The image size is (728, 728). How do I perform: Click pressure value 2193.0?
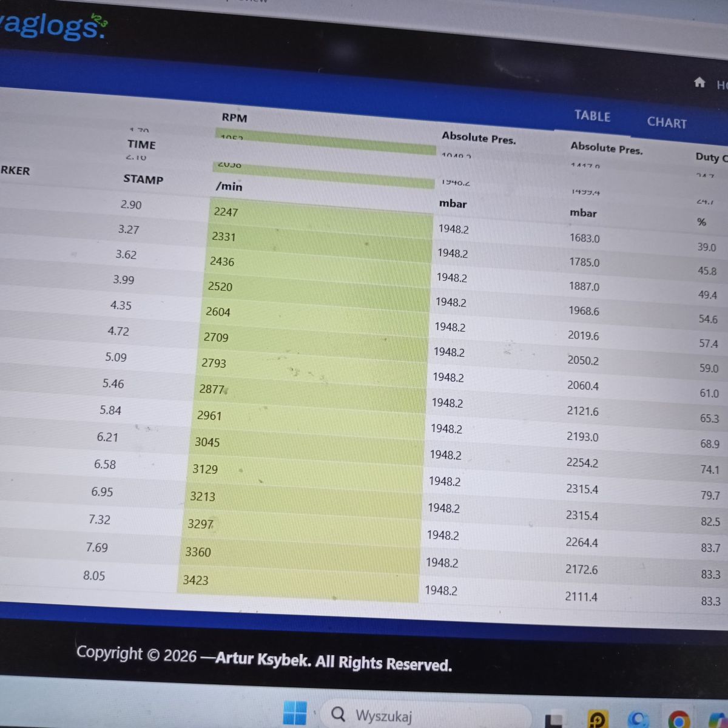tap(582, 437)
